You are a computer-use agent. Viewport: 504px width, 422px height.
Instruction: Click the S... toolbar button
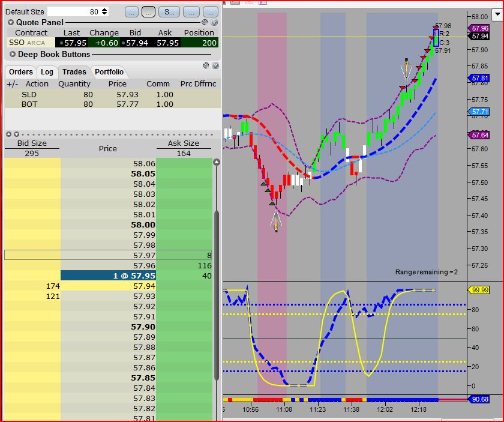(169, 12)
